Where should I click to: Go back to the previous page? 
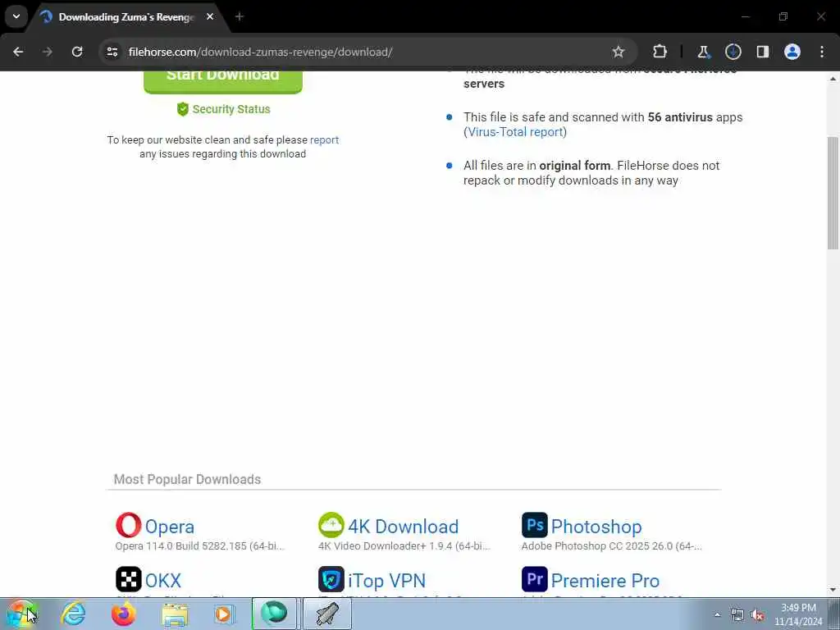tap(18, 52)
